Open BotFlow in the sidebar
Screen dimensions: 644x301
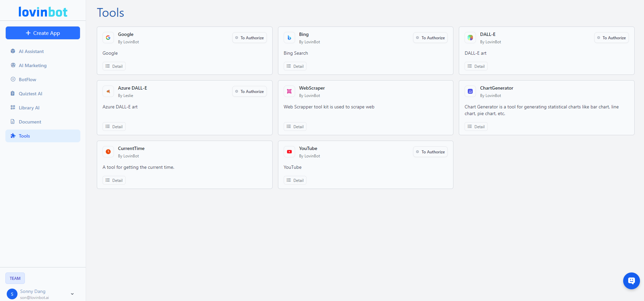point(43,80)
